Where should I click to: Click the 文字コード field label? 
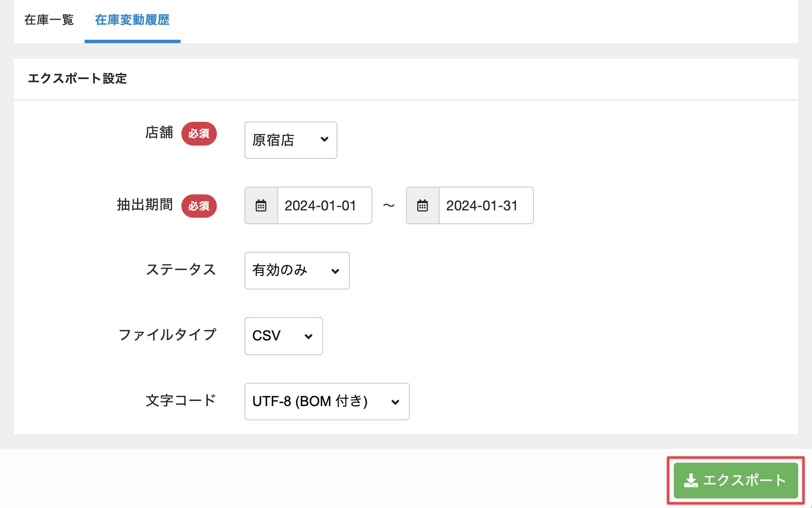point(181,400)
